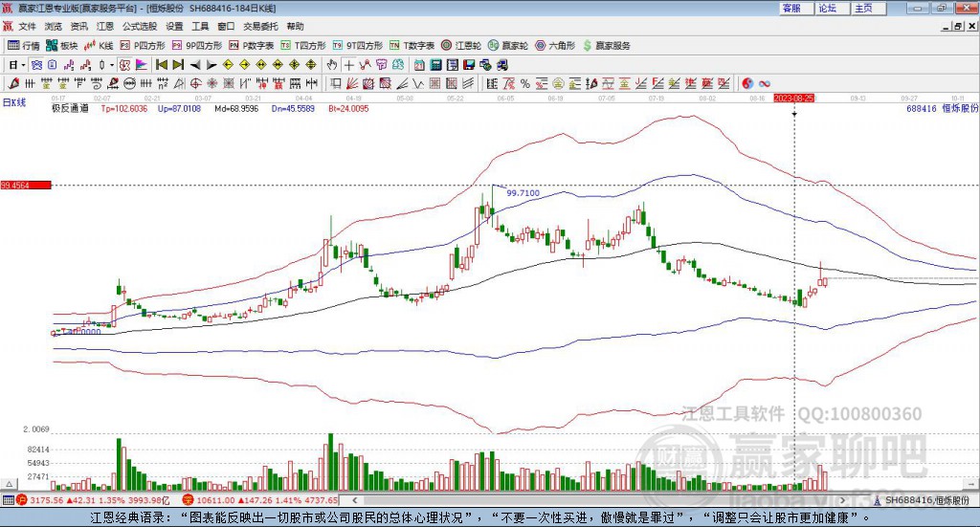Click the 论坛 forum button
The width and height of the screenshot is (980, 527).
tap(834, 8)
